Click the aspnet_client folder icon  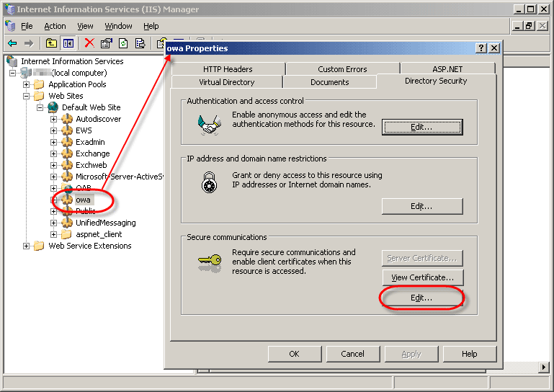click(66, 234)
